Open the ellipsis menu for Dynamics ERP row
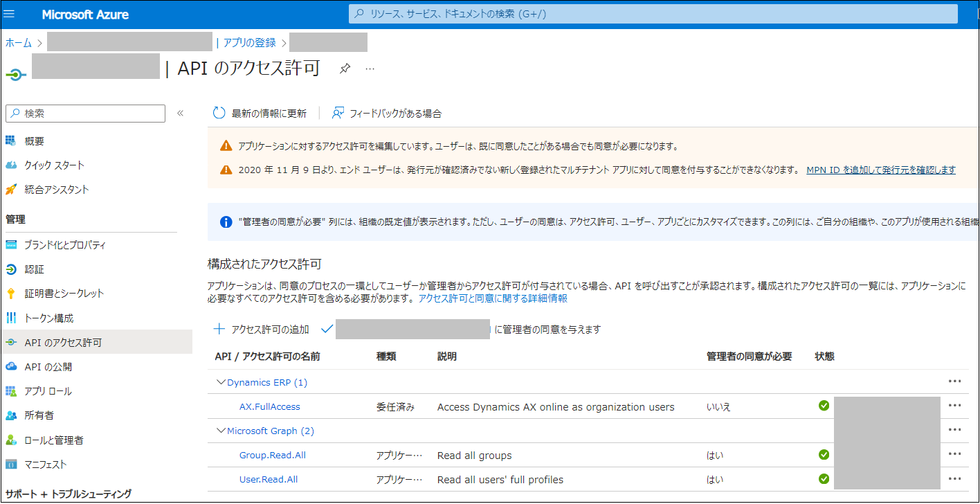The height and width of the screenshot is (504, 980). pos(955,381)
